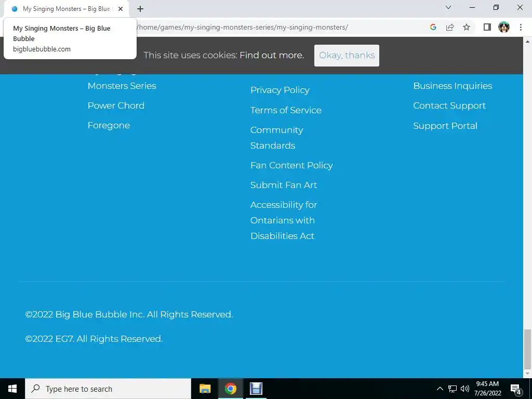Screen dimensions: 532x399
Task: Show hidden system tray icons
Action: [440, 389]
